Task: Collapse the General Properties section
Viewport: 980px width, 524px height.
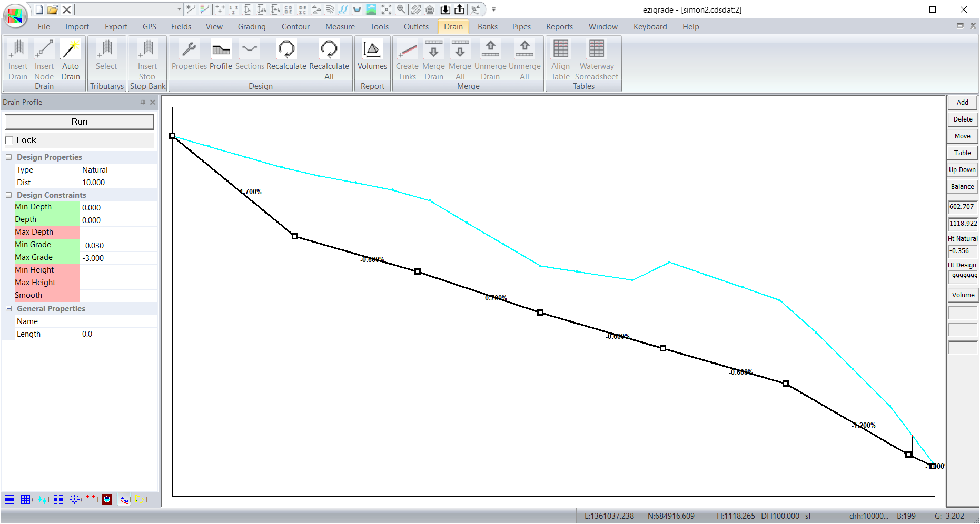Action: pos(9,309)
